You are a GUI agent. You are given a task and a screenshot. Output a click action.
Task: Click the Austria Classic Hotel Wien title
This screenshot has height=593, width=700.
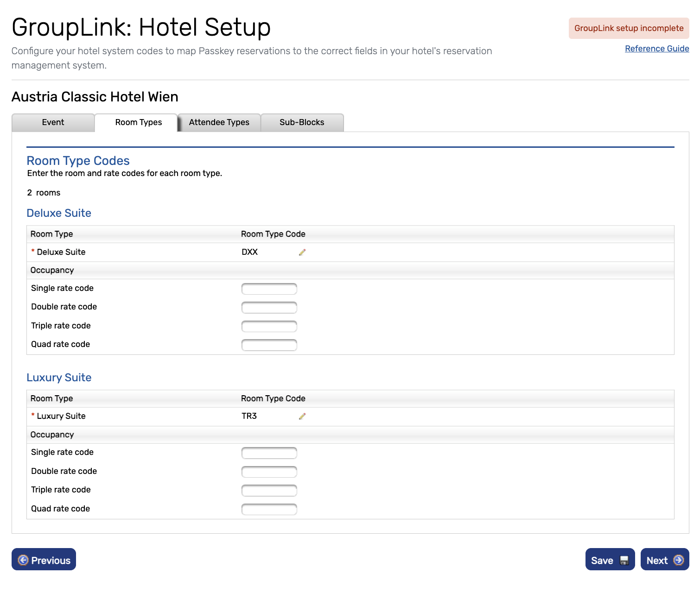click(95, 97)
